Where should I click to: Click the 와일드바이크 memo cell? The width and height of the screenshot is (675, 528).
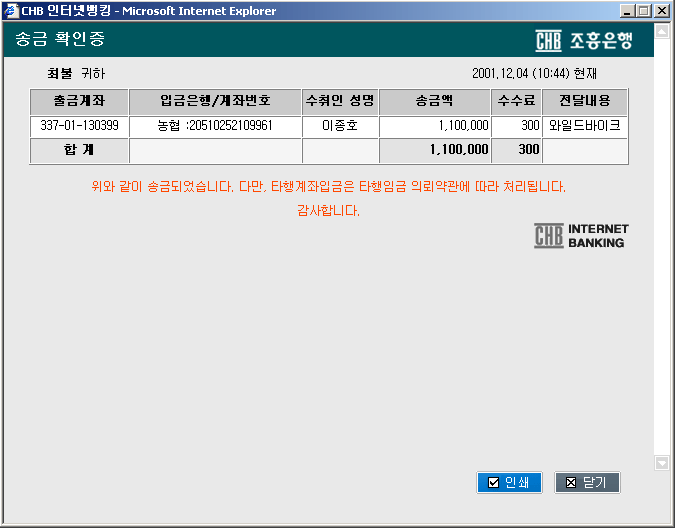[x=585, y=126]
